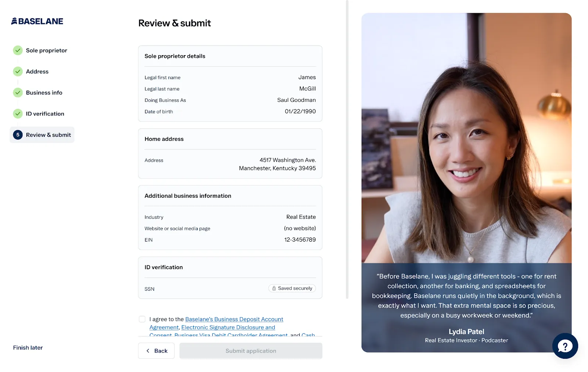
Task: Click the Back button
Action: [156, 351]
